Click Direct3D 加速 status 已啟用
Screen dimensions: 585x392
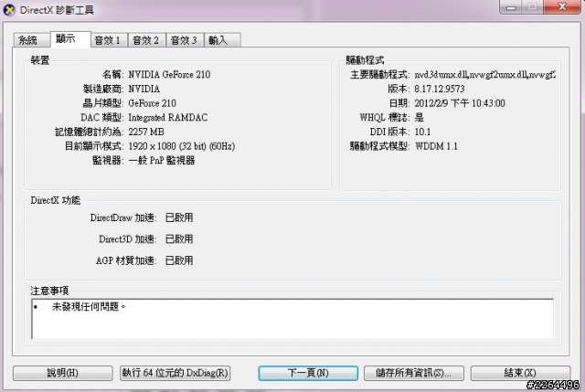click(179, 238)
